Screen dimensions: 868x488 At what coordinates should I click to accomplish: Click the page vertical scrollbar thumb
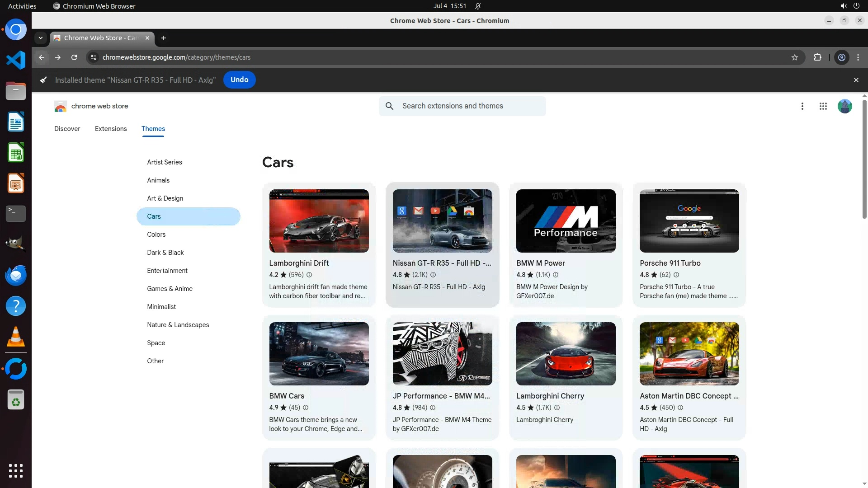click(x=864, y=158)
